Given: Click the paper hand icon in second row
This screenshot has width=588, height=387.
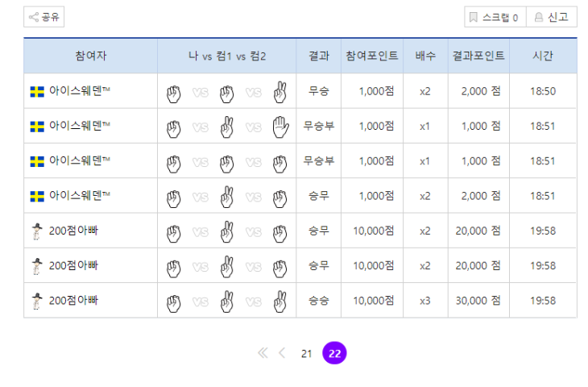Looking at the screenshot, I should point(280,127).
